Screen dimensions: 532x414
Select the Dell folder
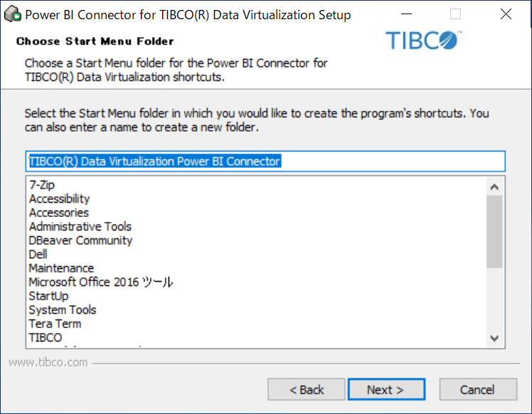point(38,255)
